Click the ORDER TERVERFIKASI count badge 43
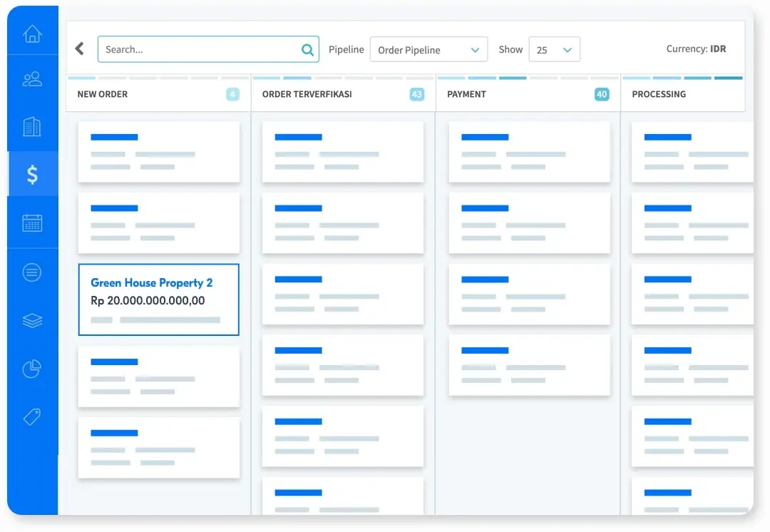 click(x=417, y=94)
